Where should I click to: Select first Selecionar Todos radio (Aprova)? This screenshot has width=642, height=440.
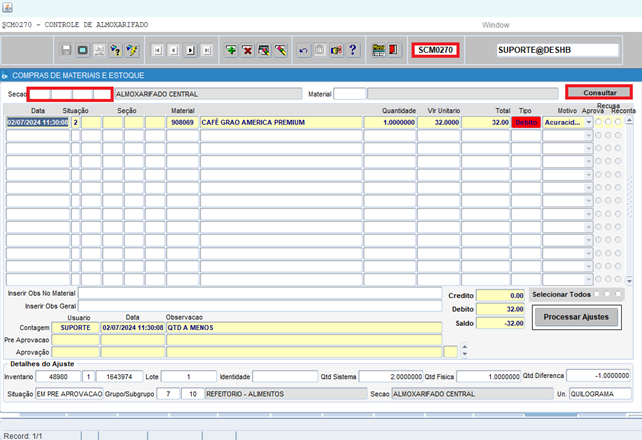click(597, 294)
